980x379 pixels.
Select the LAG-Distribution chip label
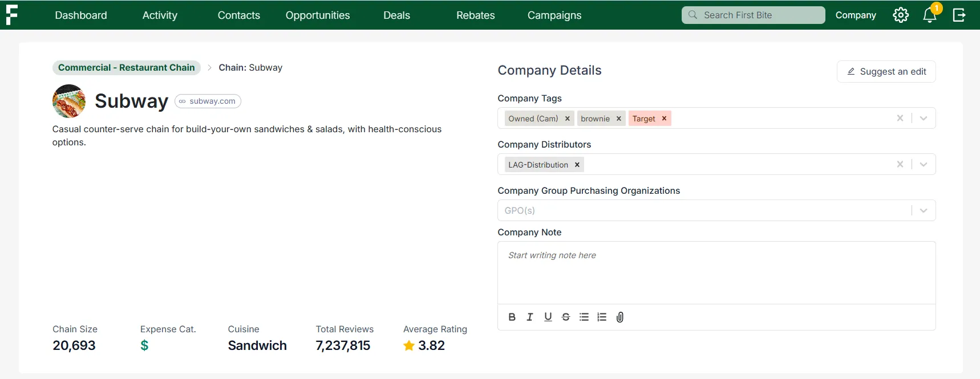pos(538,165)
